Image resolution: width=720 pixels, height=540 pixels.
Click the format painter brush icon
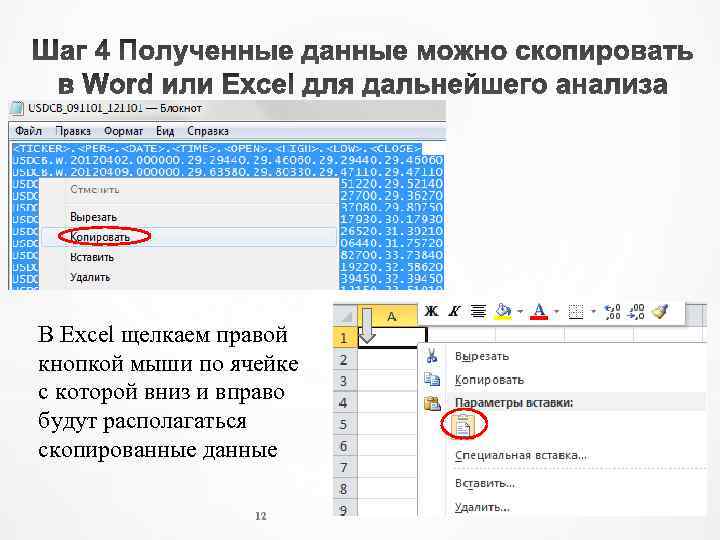coord(660,311)
